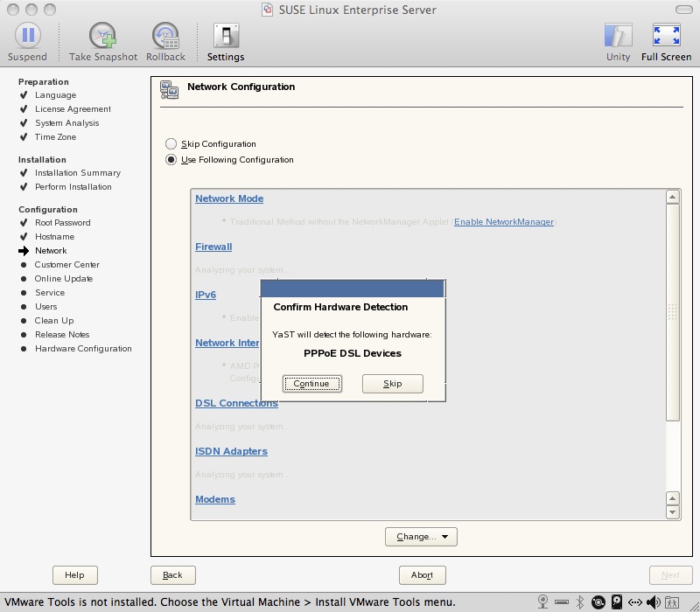This screenshot has width=700, height=612.
Task: Click the License Agreement step
Action: (x=73, y=108)
